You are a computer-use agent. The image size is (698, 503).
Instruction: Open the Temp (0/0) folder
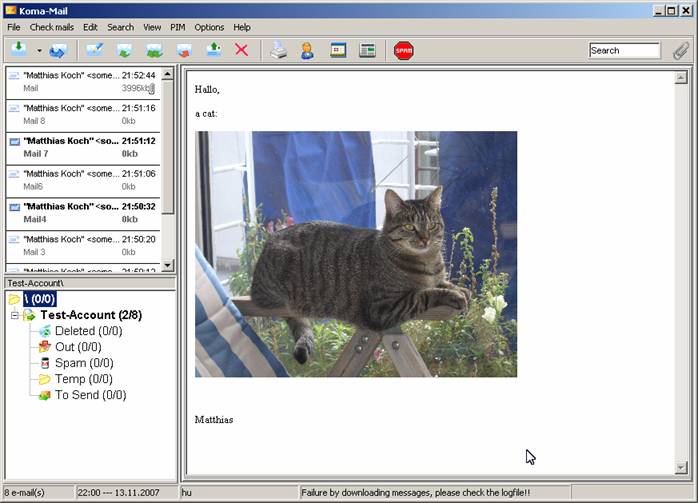pyautogui.click(x=84, y=379)
